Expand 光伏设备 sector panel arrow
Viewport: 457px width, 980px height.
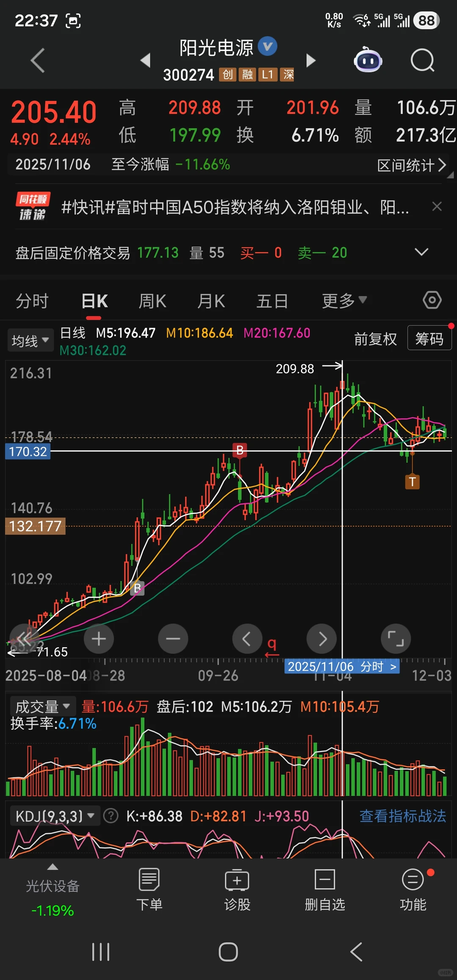click(x=52, y=867)
